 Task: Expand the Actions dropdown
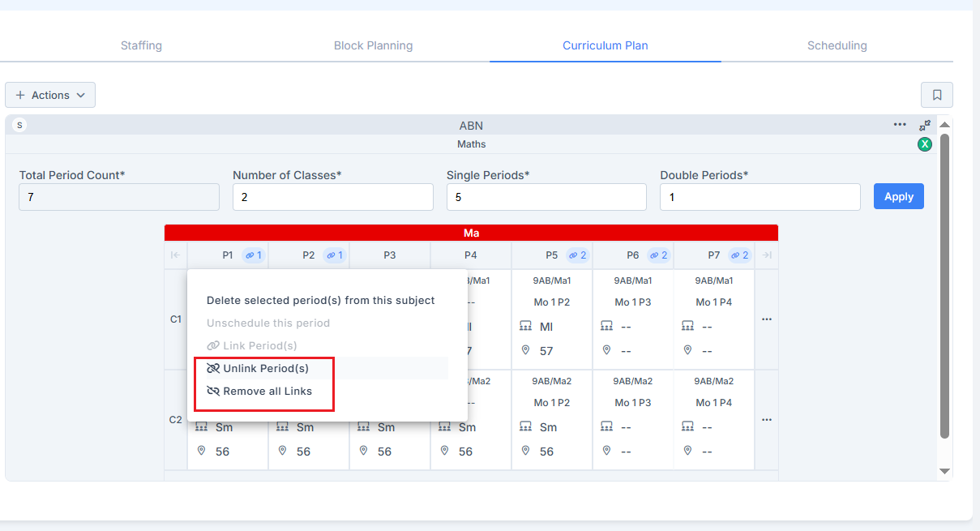tap(50, 95)
